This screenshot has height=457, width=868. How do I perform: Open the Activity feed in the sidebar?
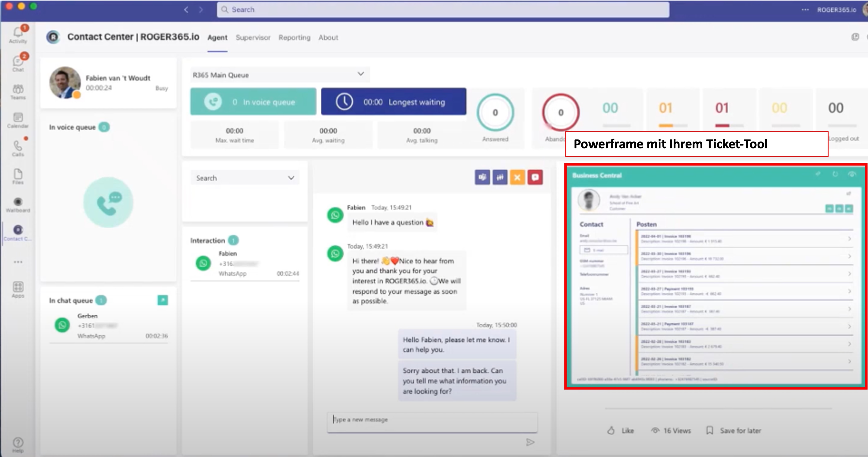(x=18, y=35)
